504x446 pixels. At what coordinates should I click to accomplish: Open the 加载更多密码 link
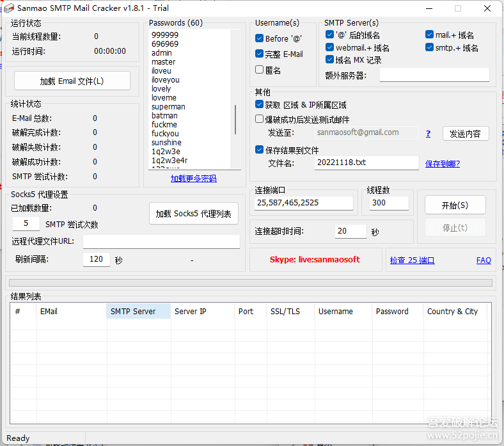[193, 179]
